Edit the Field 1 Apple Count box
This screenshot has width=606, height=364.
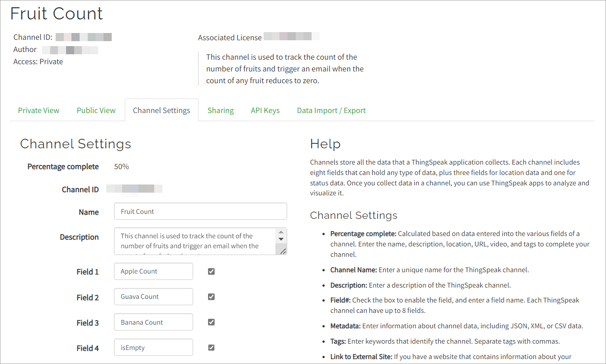click(153, 271)
